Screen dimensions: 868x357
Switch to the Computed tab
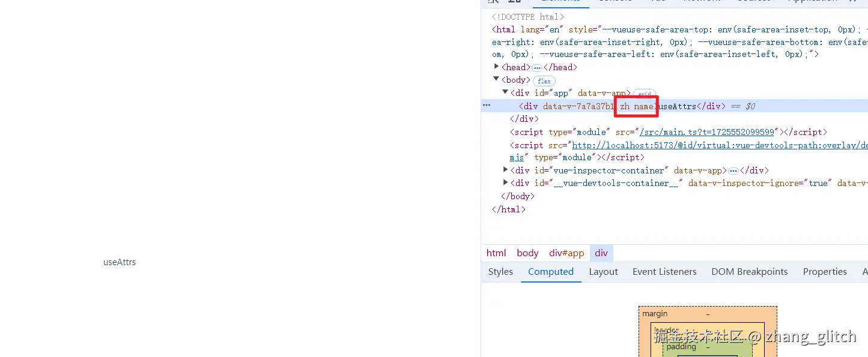pos(551,272)
